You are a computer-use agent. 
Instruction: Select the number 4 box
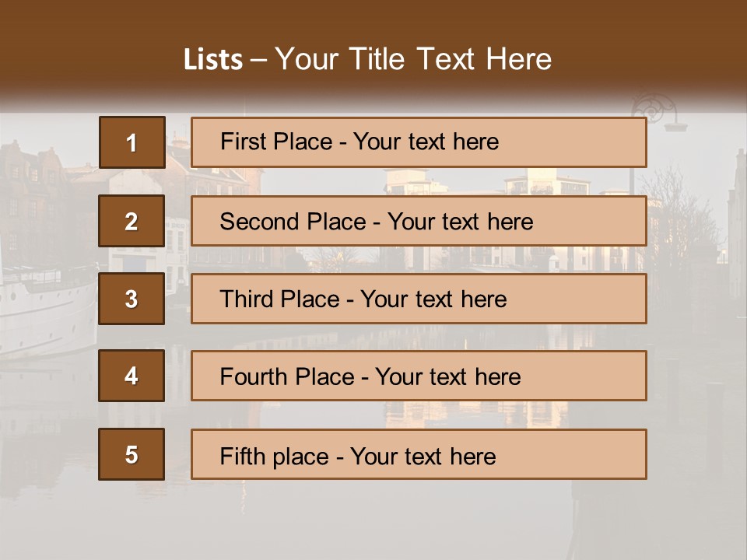coord(132,376)
